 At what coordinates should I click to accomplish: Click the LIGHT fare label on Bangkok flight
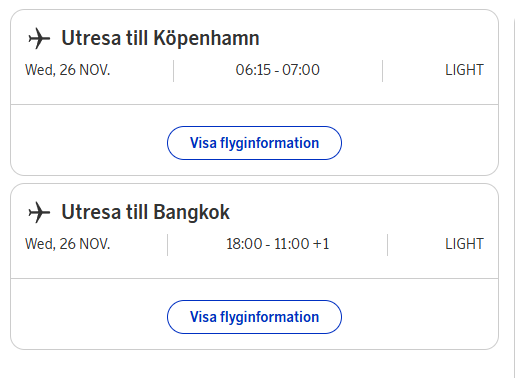[464, 244]
